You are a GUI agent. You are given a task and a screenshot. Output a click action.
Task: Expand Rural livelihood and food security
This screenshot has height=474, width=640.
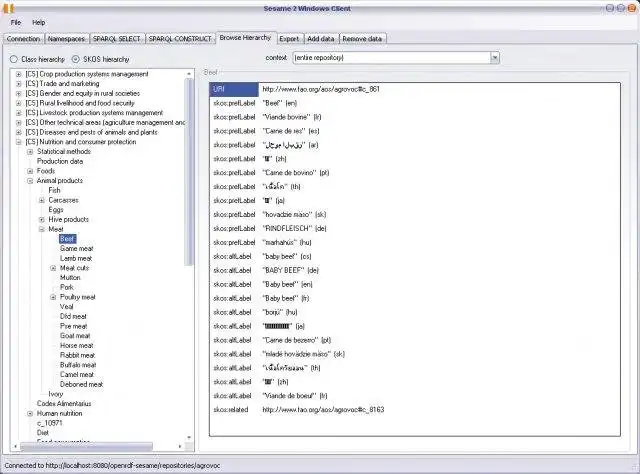18,103
